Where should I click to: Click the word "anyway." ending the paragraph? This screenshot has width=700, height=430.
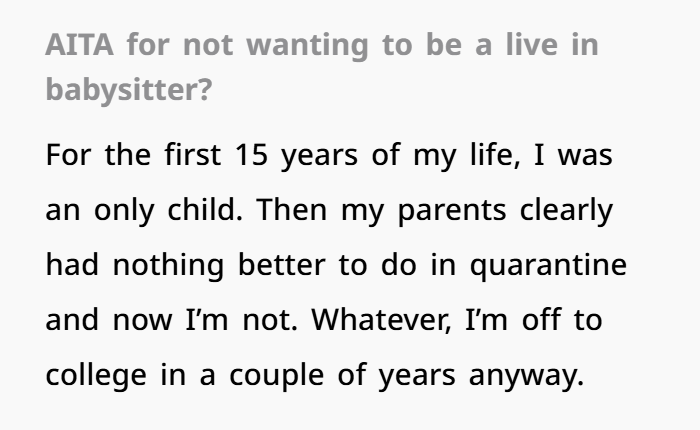click(526, 376)
